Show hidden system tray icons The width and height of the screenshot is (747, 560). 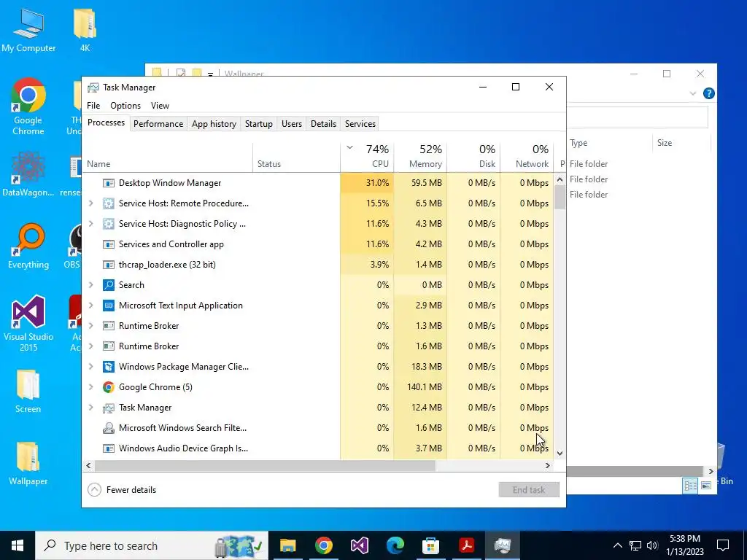pyautogui.click(x=617, y=545)
